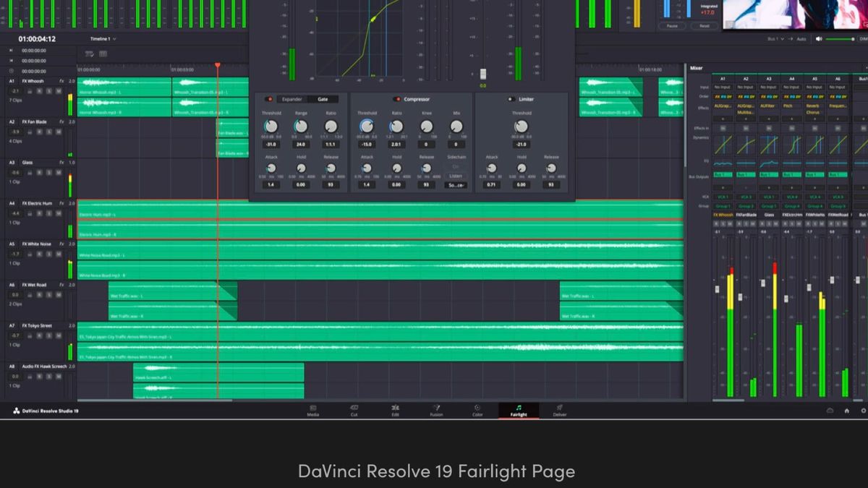Toggle A1 Effects In button in Mixer
The image size is (868, 488).
tap(723, 128)
